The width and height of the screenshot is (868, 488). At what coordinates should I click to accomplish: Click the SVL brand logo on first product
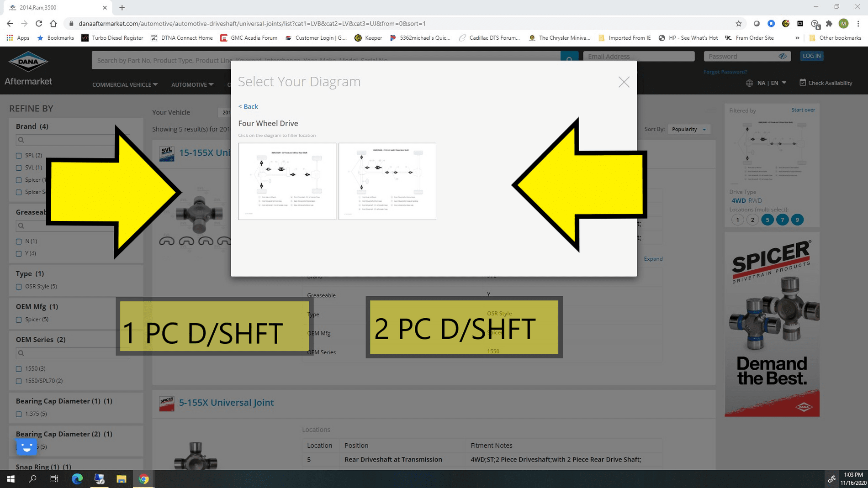pos(167,153)
